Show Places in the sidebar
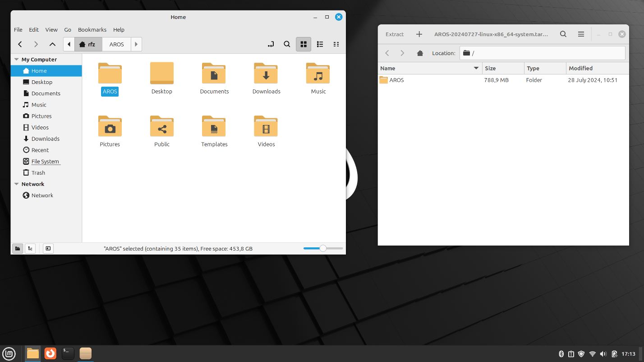 coord(18,248)
